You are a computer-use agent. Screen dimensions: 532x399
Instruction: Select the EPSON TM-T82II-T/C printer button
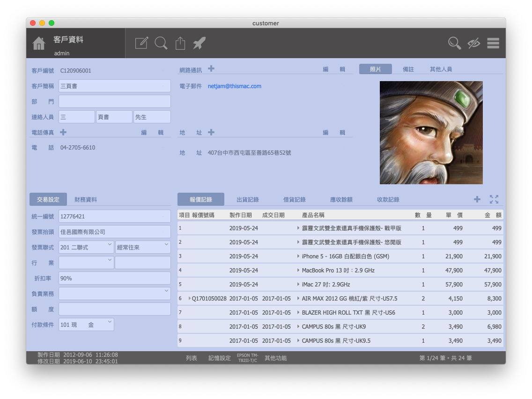pyautogui.click(x=248, y=358)
